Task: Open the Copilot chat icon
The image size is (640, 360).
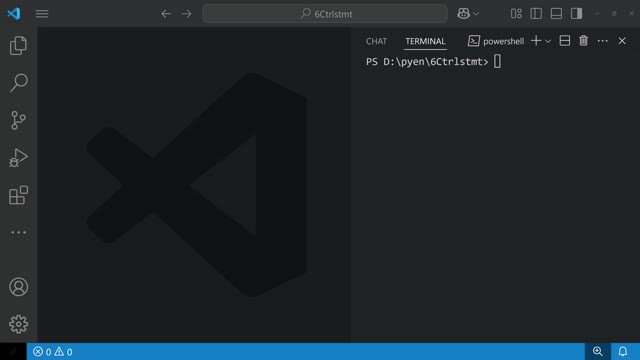Action: tap(463, 13)
